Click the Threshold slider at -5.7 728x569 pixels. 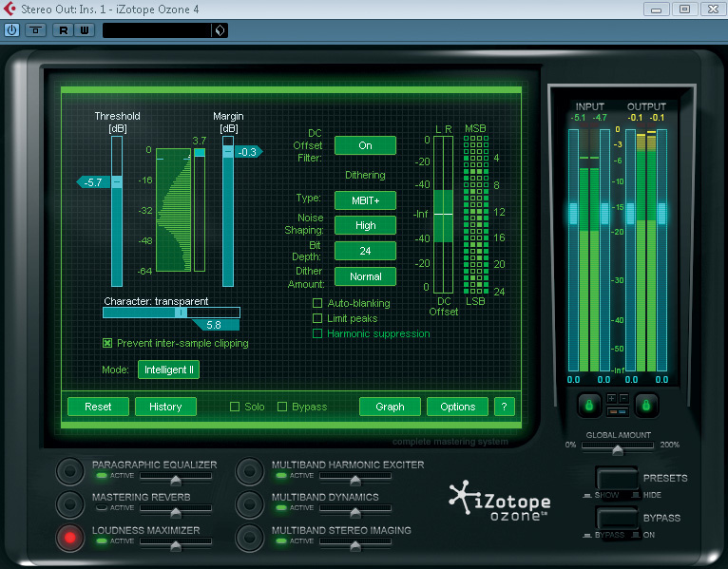117,181
